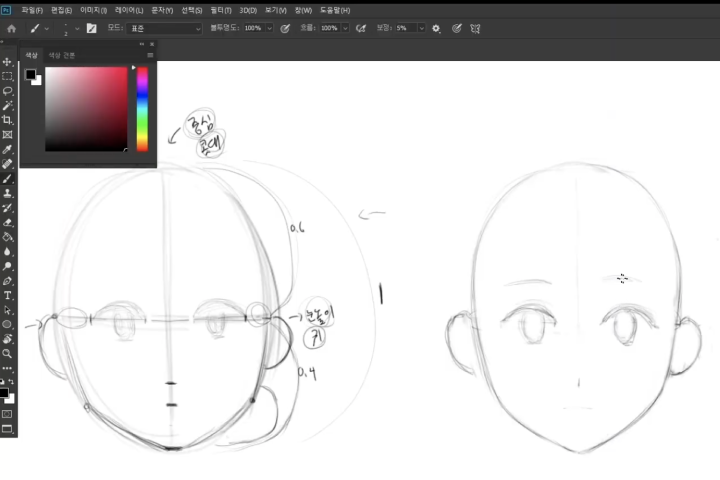Toggle symmetry paint butterfly icon

[x=475, y=28]
